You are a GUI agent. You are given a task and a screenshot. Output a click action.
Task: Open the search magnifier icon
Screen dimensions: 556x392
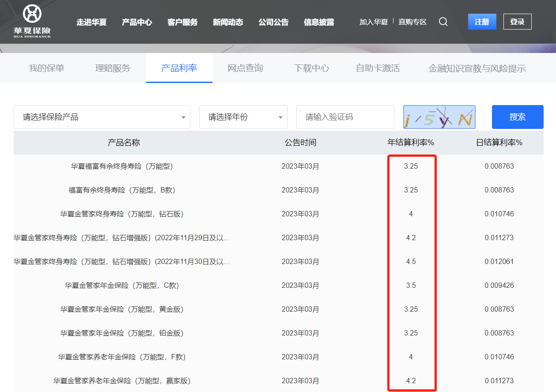pyautogui.click(x=443, y=22)
